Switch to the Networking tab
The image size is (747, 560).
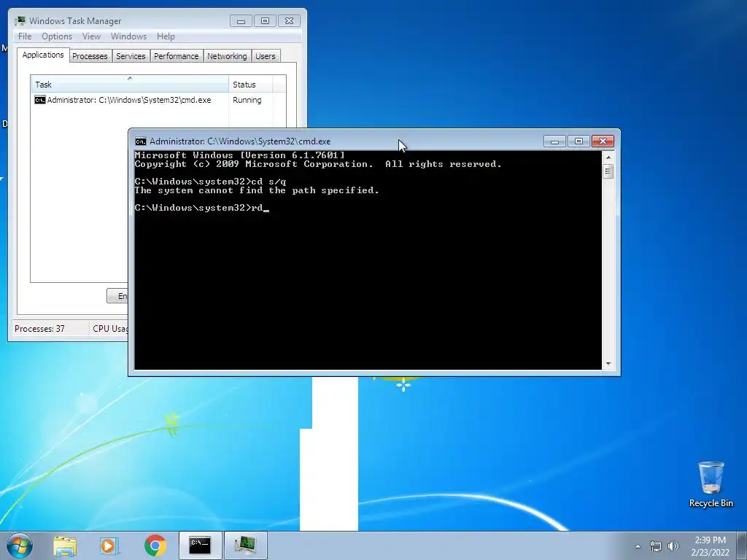227,56
